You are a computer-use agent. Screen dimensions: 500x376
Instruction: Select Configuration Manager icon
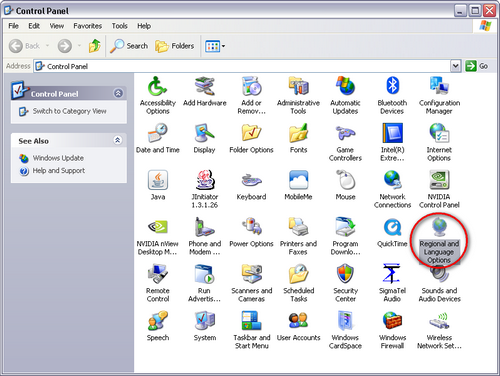439,86
